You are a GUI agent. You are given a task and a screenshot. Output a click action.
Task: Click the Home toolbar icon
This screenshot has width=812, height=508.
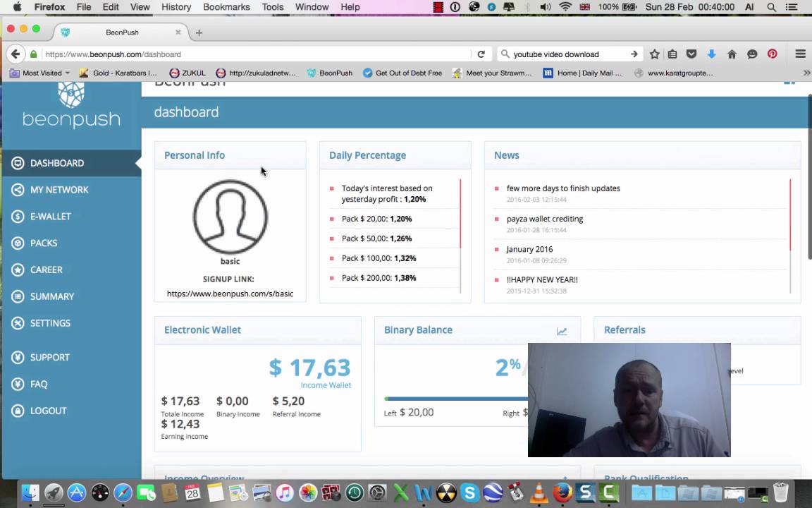coord(732,54)
